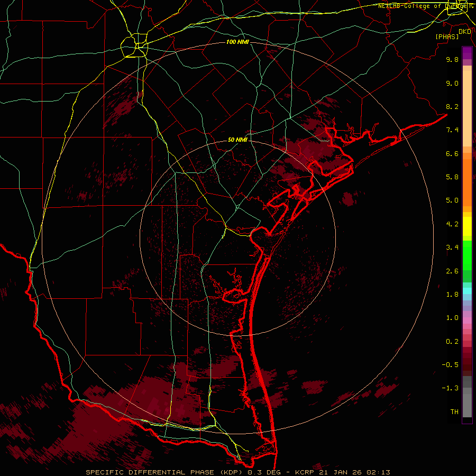The image size is (476, 476).
Task: Click the yellow segment of the color bar
Action: (x=467, y=226)
